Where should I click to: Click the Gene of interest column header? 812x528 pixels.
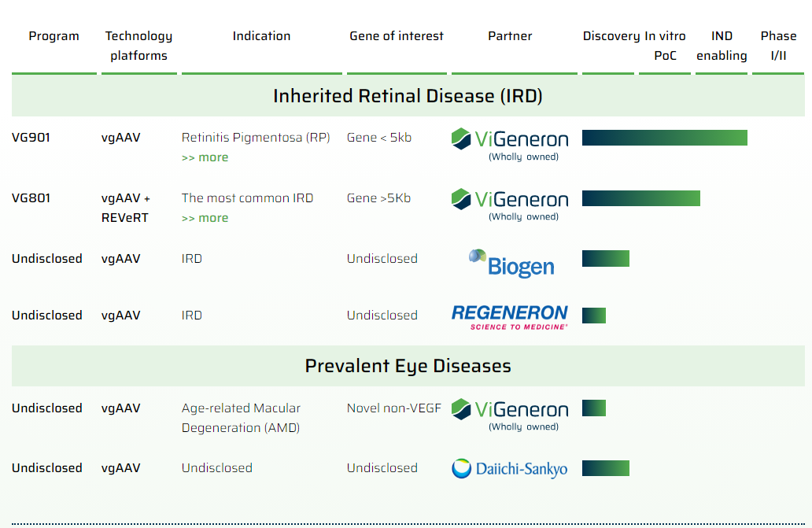click(x=396, y=36)
